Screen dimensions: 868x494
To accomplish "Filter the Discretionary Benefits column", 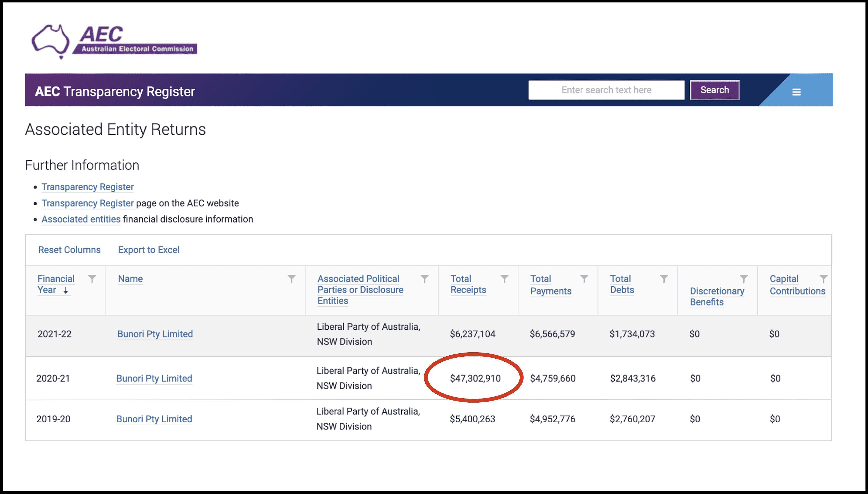I will [x=743, y=279].
